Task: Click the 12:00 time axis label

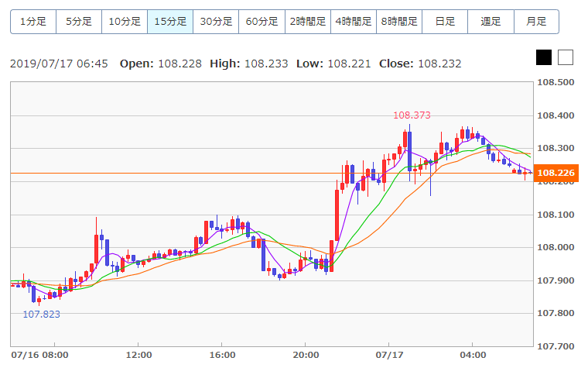Action: pos(138,356)
